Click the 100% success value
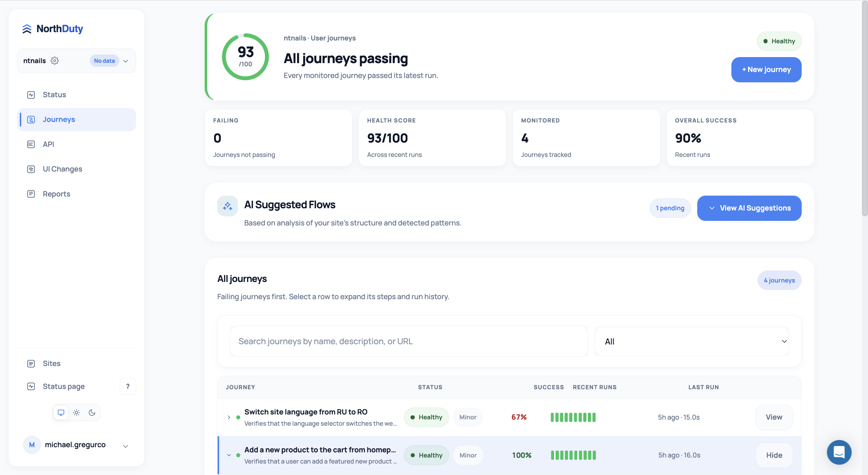 [522, 455]
